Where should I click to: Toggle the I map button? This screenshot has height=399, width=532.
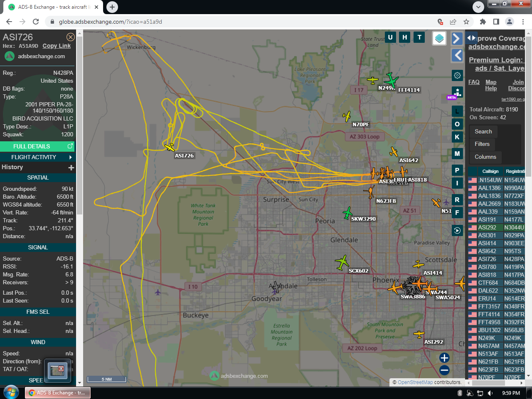[x=457, y=183]
